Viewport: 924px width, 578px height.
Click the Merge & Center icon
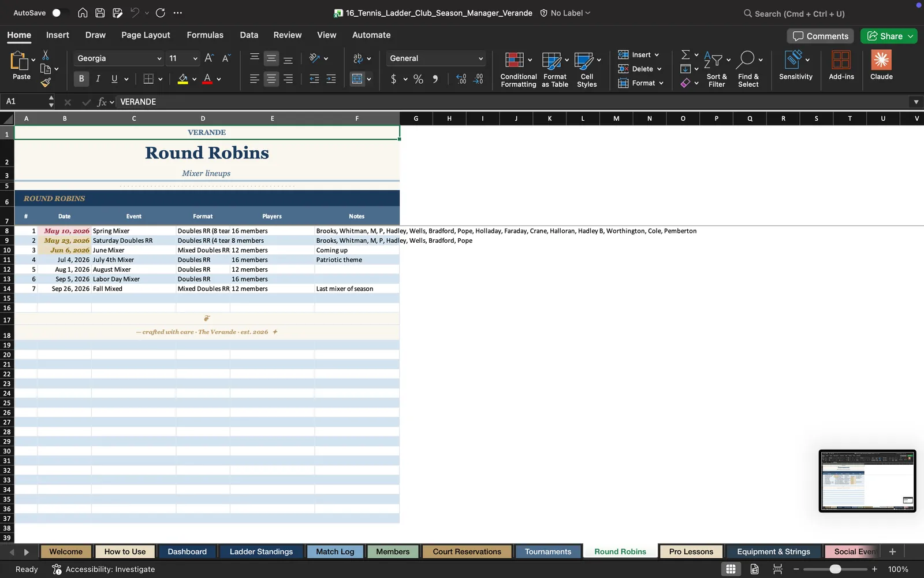click(x=357, y=79)
